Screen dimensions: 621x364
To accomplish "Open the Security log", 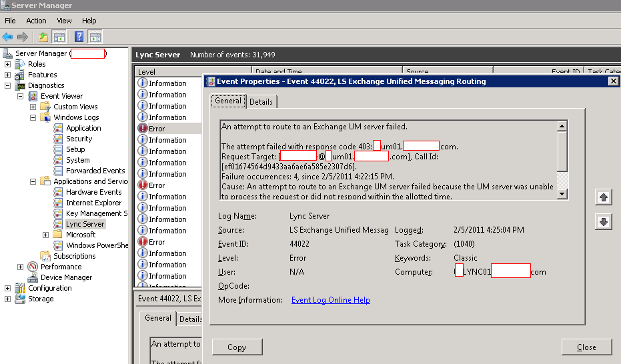I will pos(79,139).
